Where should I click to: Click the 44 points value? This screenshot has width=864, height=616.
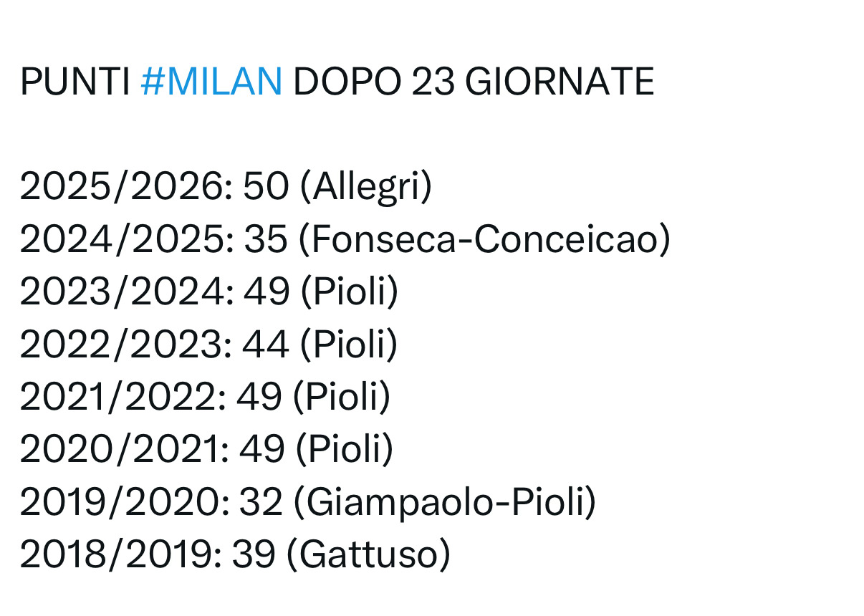266,345
